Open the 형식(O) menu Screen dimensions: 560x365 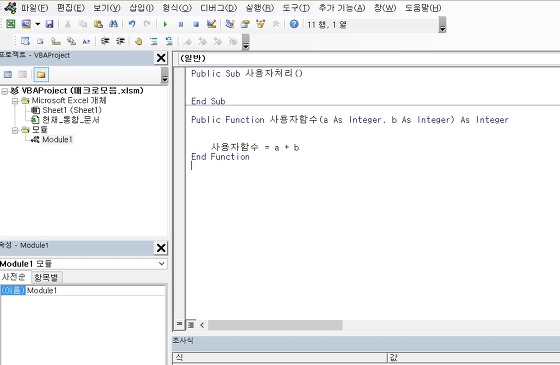177,8
